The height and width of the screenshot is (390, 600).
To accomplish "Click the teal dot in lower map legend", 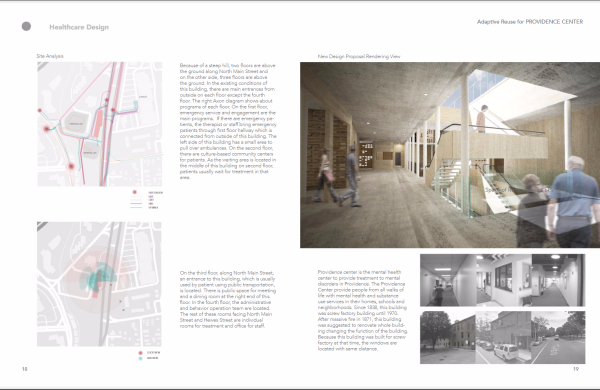I will click(140, 358).
